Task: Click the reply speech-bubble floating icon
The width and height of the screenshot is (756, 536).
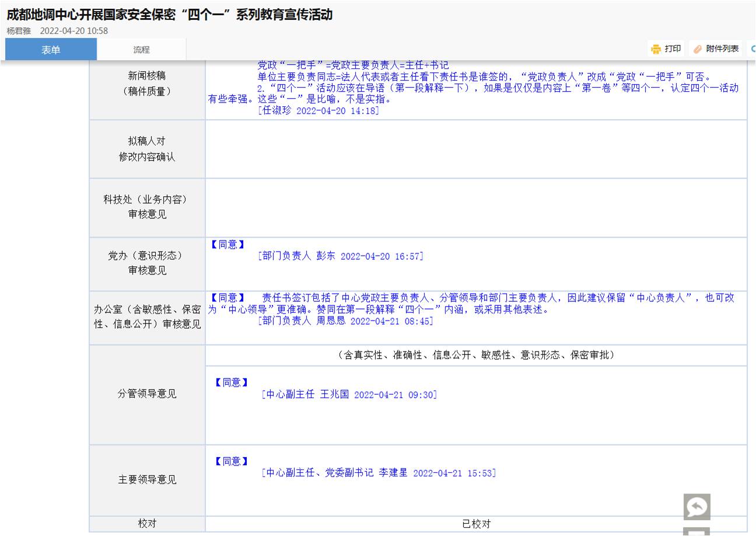Action: pos(696,507)
